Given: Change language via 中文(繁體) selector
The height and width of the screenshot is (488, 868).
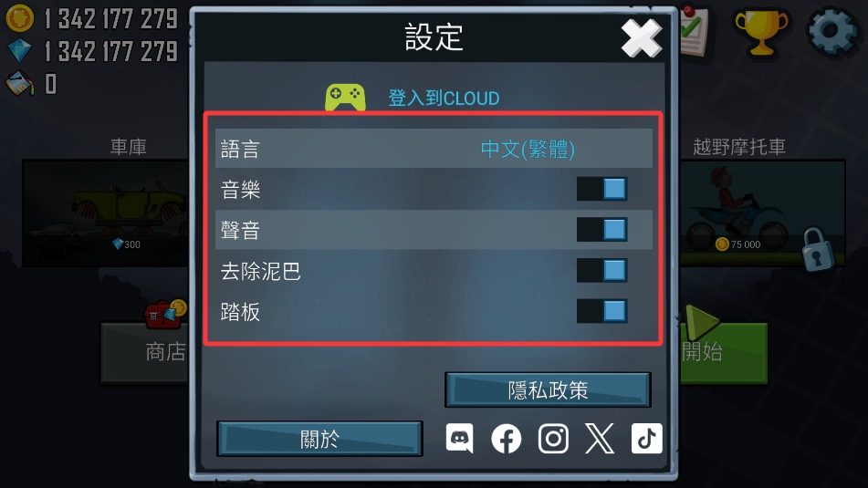Looking at the screenshot, I should (528, 149).
